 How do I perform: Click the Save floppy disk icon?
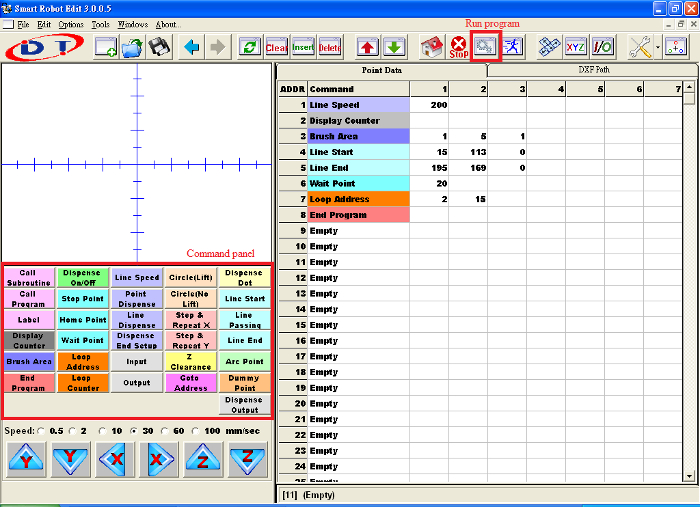(x=159, y=46)
